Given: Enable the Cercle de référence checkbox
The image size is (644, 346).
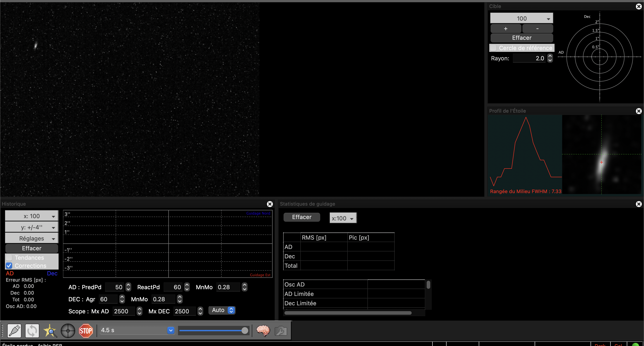Looking at the screenshot, I should coord(494,48).
